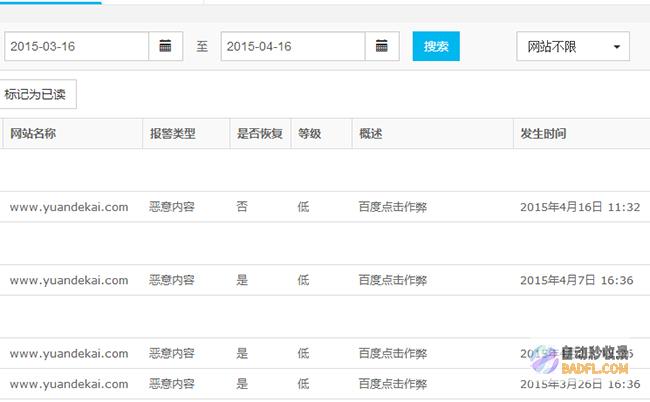Click 恶意内容 in the April 7 row
This screenshot has height=402, width=650.
[172, 280]
